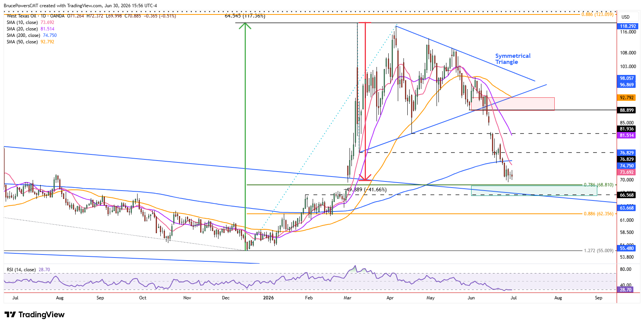Select the SMA (20, close) legend entry

pos(30,29)
